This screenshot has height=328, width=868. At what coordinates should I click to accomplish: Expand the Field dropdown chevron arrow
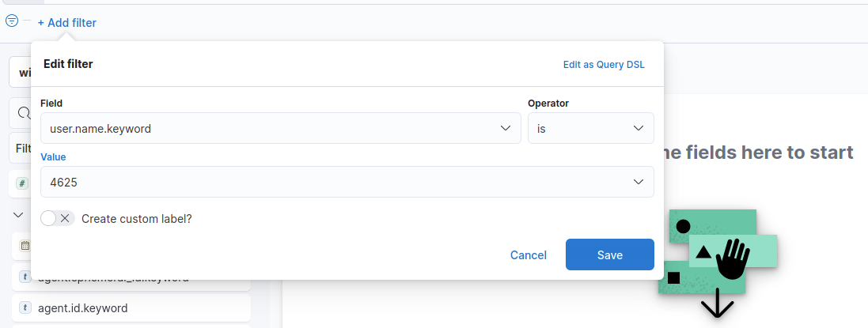(506, 128)
